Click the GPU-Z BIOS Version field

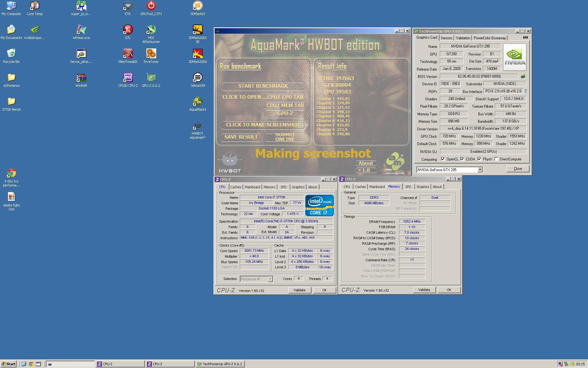[479, 76]
